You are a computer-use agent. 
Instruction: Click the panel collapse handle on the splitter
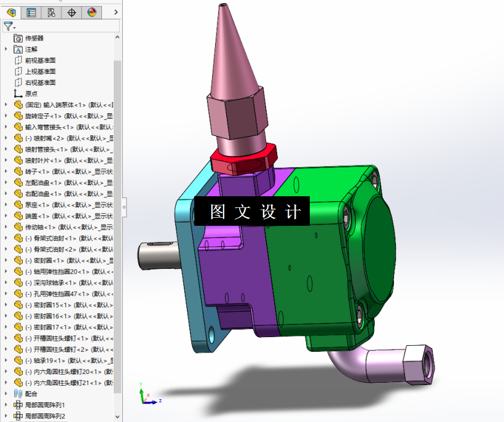(124, 207)
